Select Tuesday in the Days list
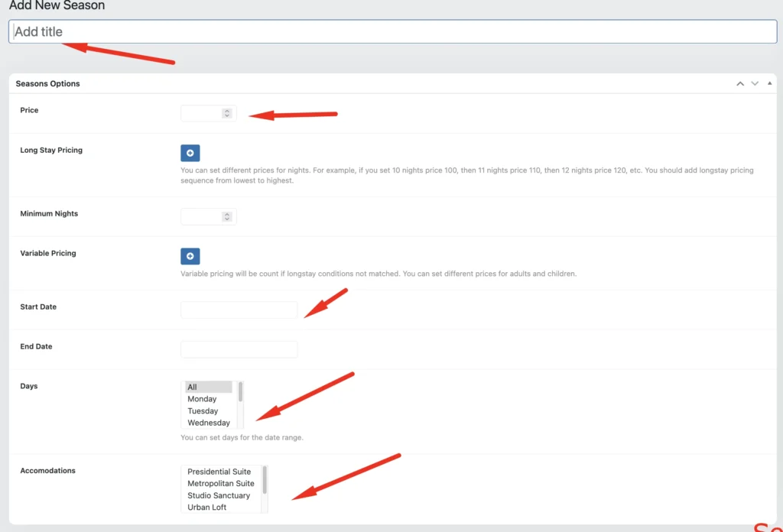Screen dimensions: 783x532 coord(209,410)
